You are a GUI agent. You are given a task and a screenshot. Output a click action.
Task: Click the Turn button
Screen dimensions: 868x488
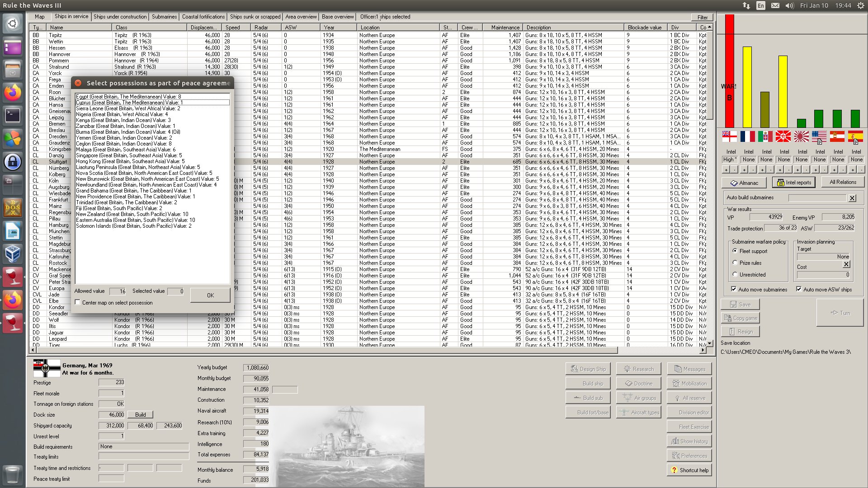(840, 313)
